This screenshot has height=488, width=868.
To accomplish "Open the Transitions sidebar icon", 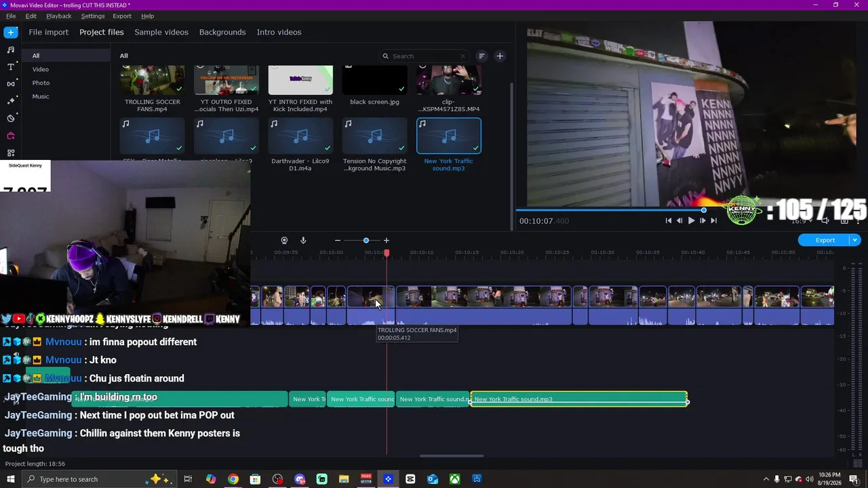I will click(11, 84).
